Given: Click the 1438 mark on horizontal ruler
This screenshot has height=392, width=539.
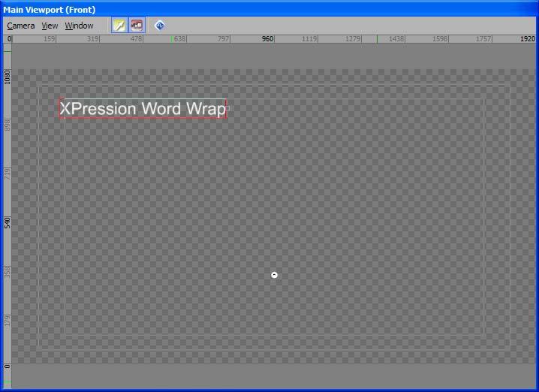Looking at the screenshot, I should [396, 39].
